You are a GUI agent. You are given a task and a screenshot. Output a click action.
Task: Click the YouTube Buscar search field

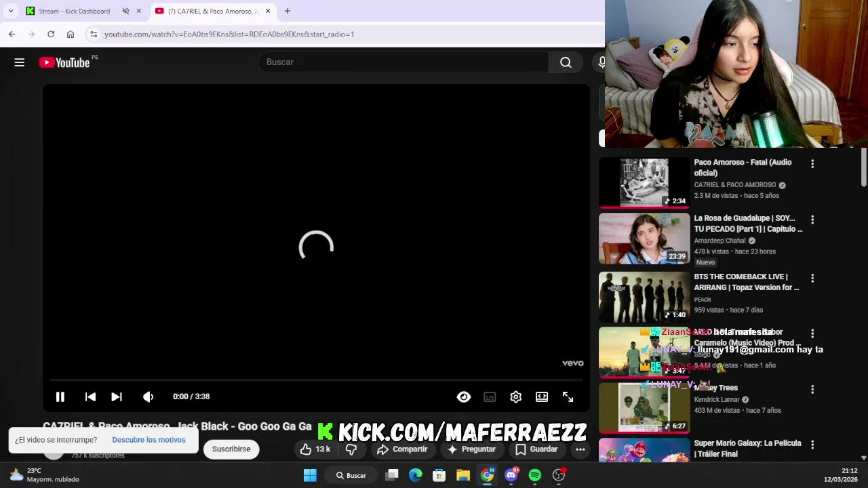403,62
